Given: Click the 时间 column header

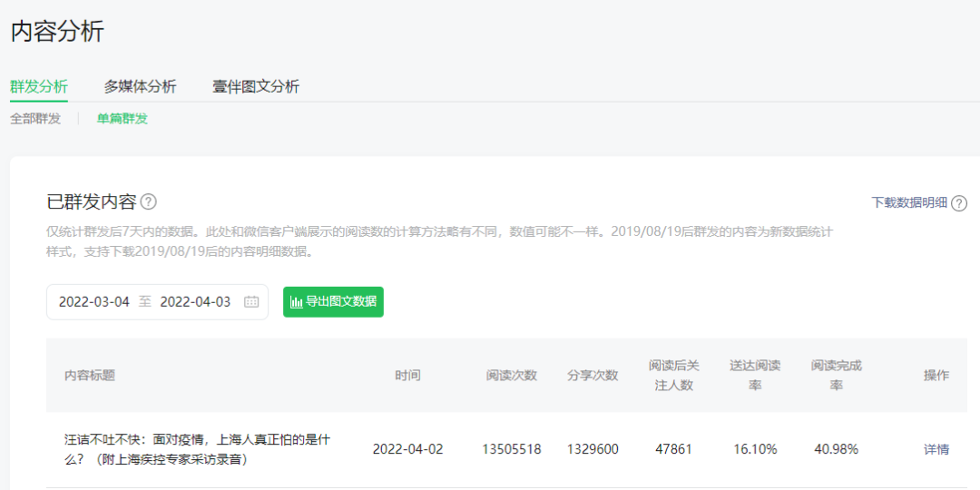Looking at the screenshot, I should 407,376.
